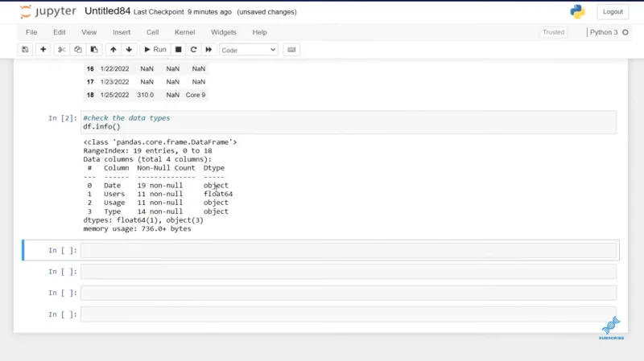Viewport: 644px width, 361px height.
Task: Click the kernel idle indicator circle
Action: tap(625, 32)
